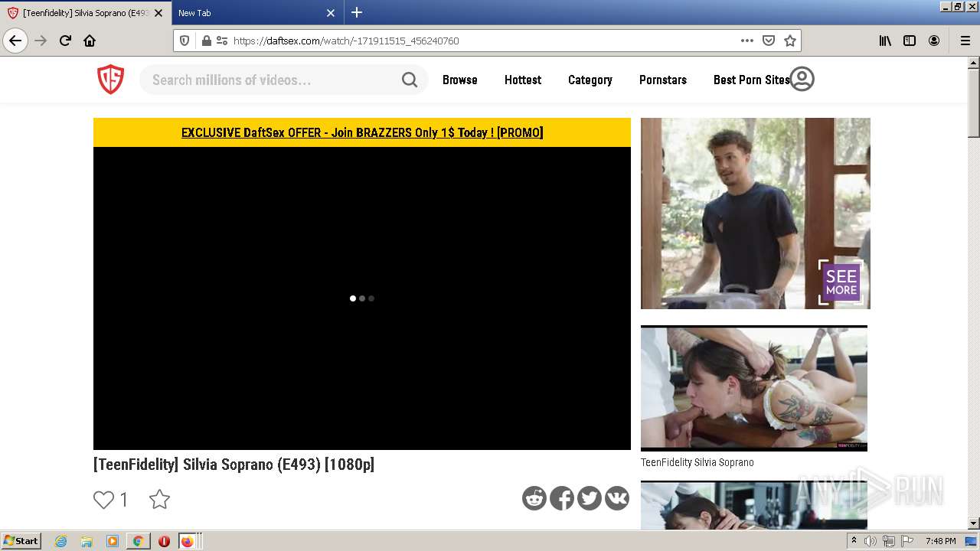Open Opera from taskbar

click(164, 541)
